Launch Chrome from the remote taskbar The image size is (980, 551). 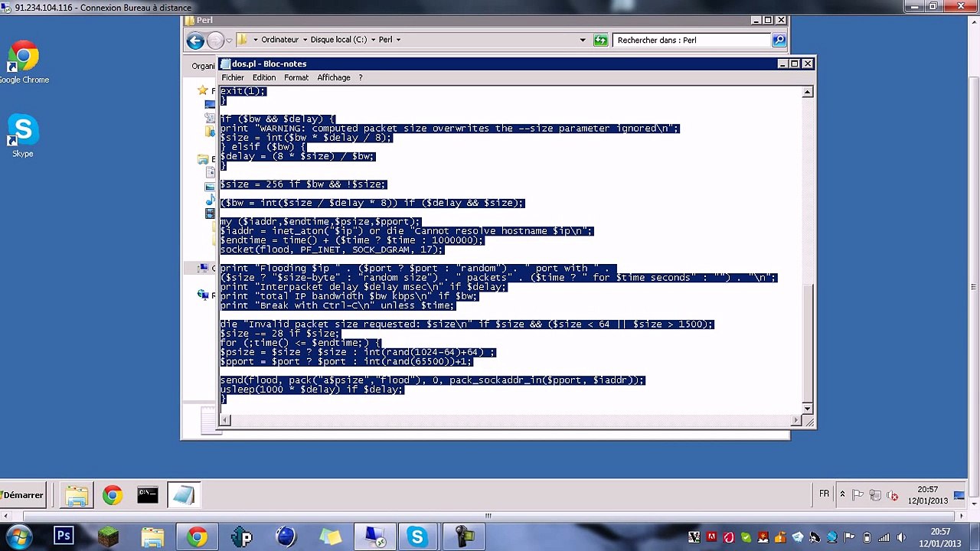point(113,496)
